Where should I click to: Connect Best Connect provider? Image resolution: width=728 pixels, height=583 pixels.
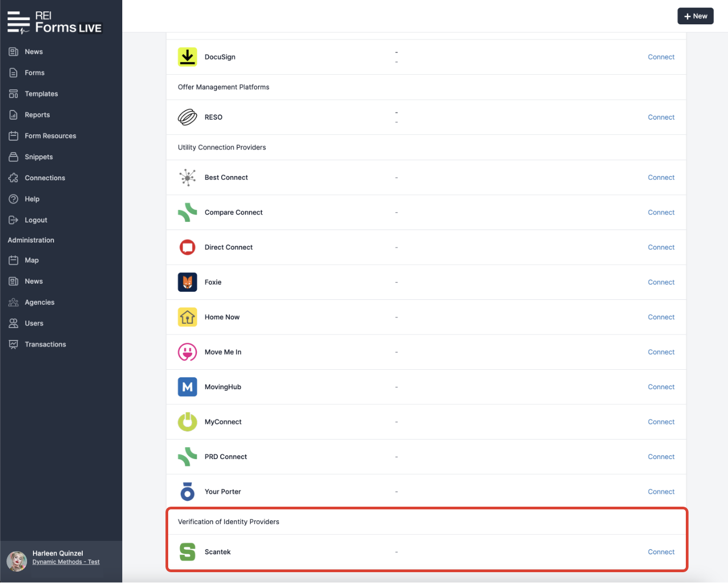(661, 178)
